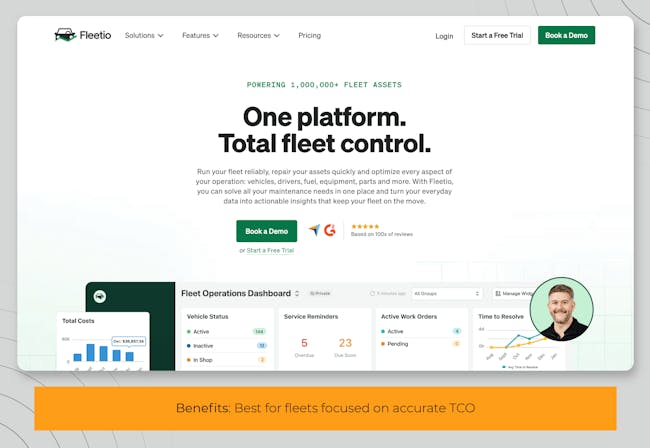Select Active row in Vehicle Status
This screenshot has height=448, width=650.
click(x=227, y=332)
